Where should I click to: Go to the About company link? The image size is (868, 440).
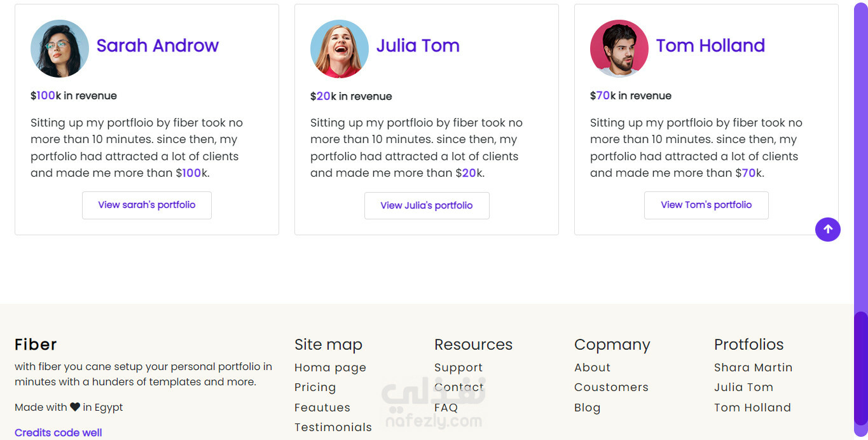click(592, 368)
